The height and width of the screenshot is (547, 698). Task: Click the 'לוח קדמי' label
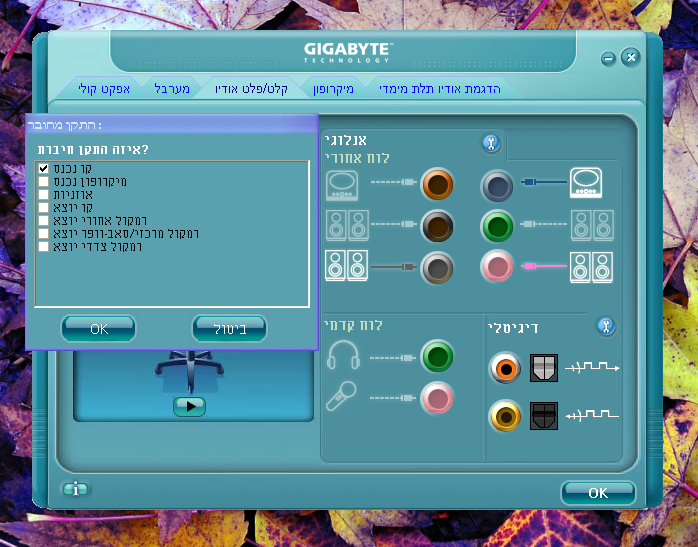[x=353, y=325]
